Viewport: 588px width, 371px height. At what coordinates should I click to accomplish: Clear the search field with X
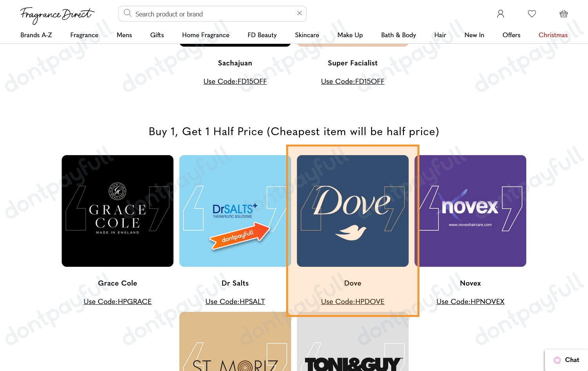[299, 13]
